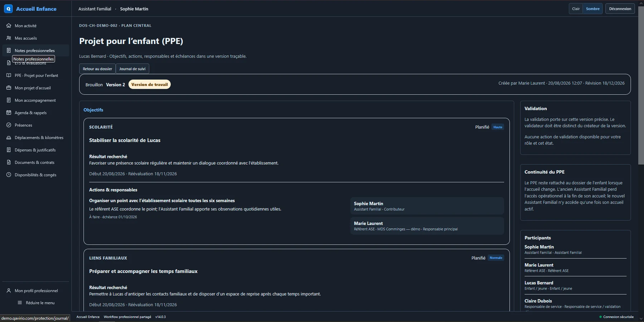Click the page vertical scrollbar
Screen dimensions: 644x322
[x=641, y=85]
